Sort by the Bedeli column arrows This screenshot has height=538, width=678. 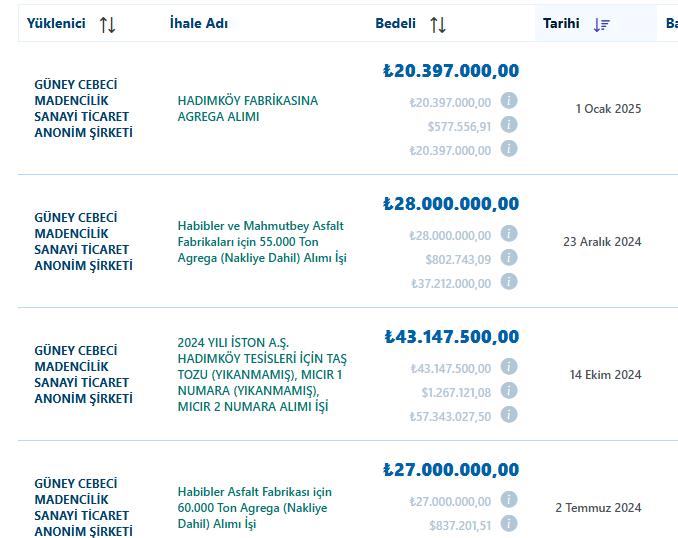(438, 25)
